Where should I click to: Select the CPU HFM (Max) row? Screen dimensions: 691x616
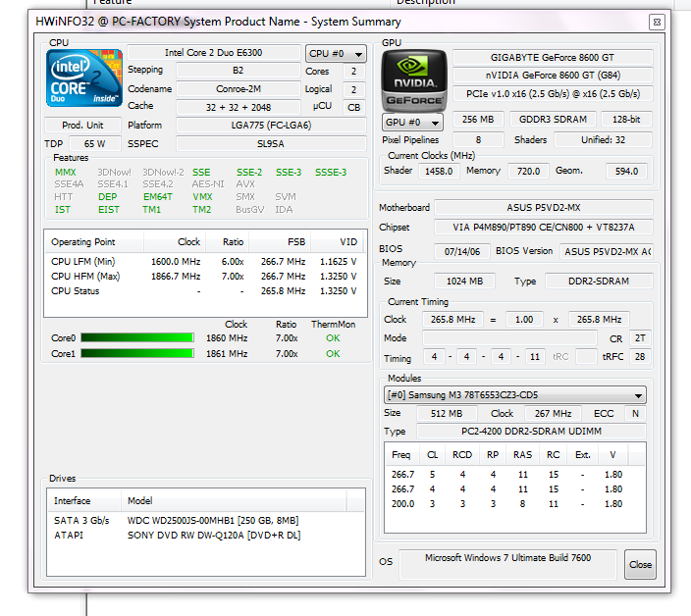tap(205, 276)
